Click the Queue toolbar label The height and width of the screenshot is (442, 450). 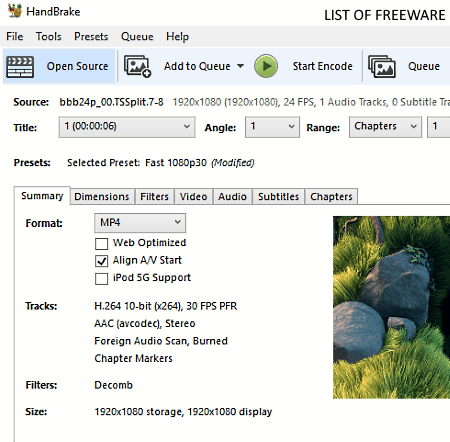pyautogui.click(x=424, y=66)
